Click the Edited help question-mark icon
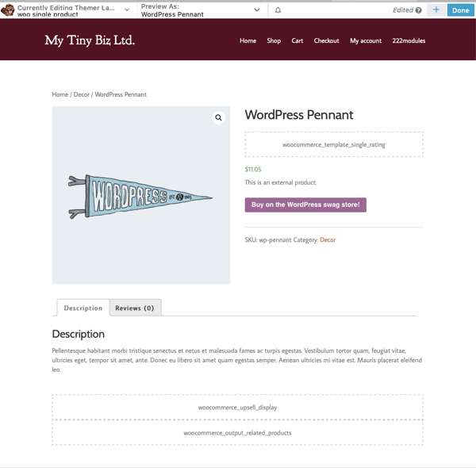Image resolution: width=476 pixels, height=471 pixels. click(418, 10)
